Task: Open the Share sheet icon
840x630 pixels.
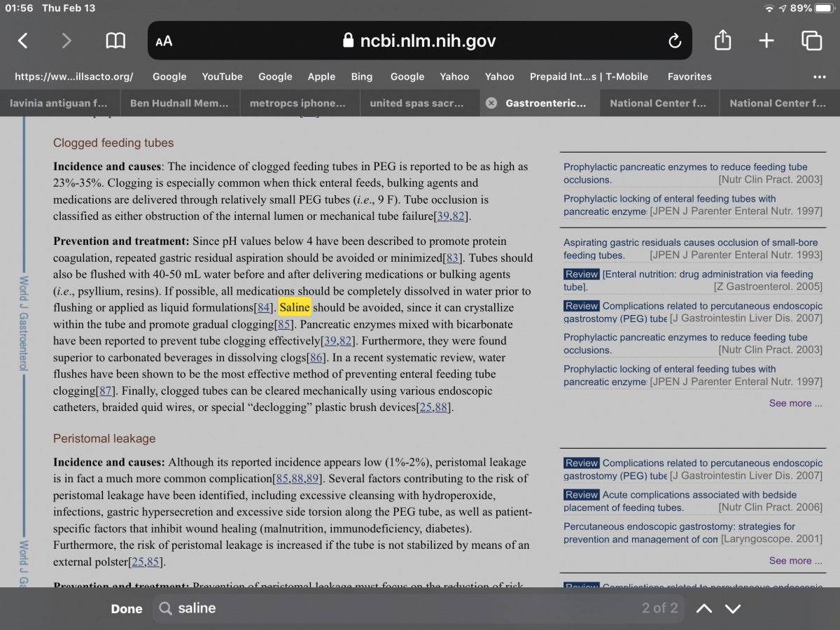Action: [x=722, y=41]
